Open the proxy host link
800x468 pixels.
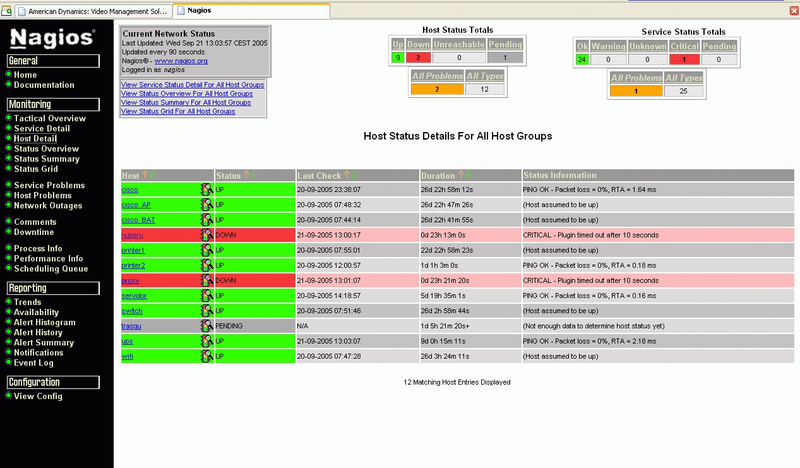[130, 281]
